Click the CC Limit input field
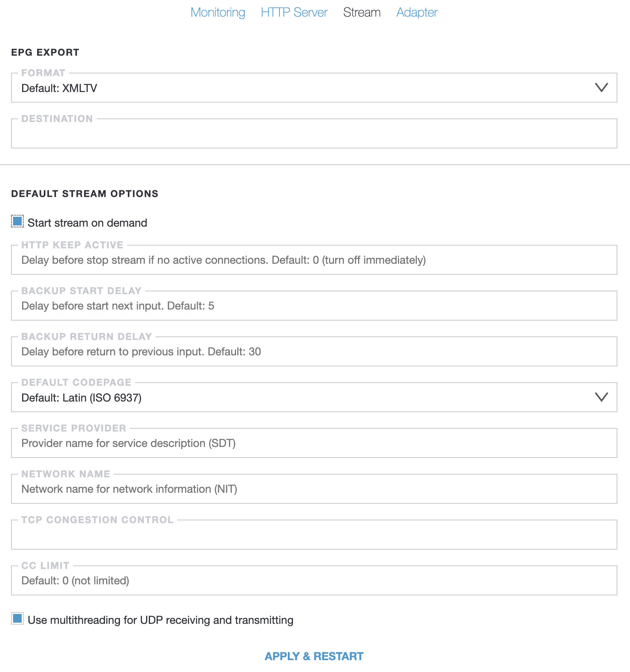 click(x=314, y=581)
